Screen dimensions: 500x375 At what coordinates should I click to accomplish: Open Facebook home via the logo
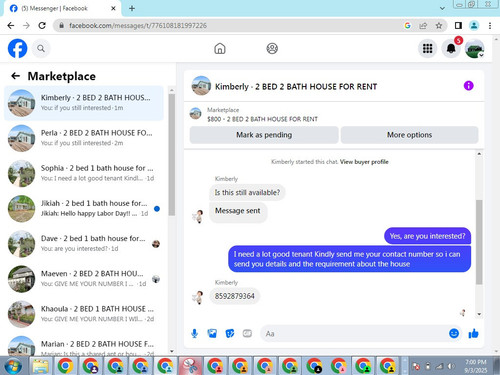point(17,48)
